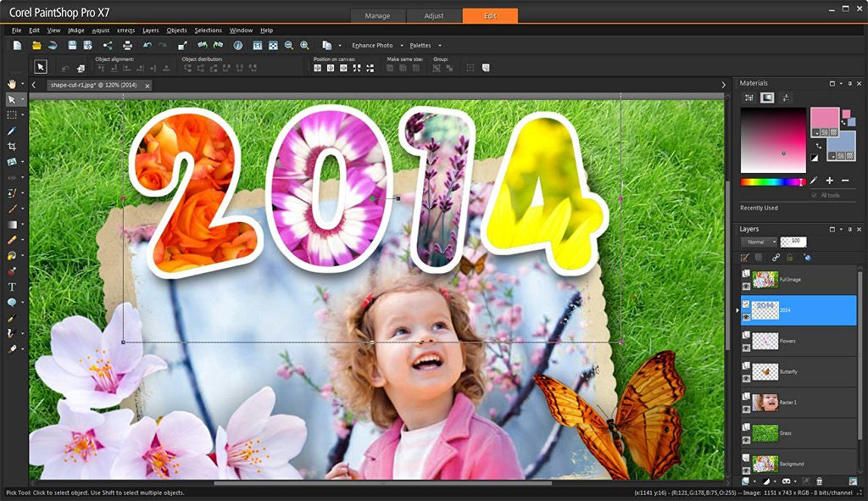This screenshot has width=868, height=501.
Task: Switch to the Manage workspace tab
Action: (x=377, y=16)
